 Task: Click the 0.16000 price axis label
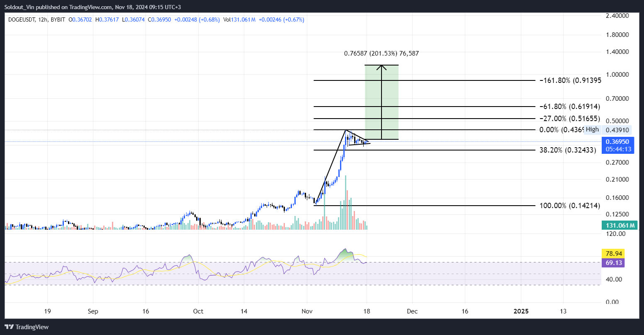618,198
